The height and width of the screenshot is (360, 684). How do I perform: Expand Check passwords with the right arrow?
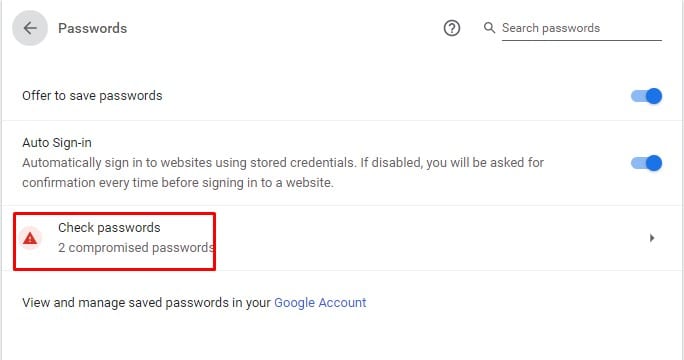tap(652, 238)
